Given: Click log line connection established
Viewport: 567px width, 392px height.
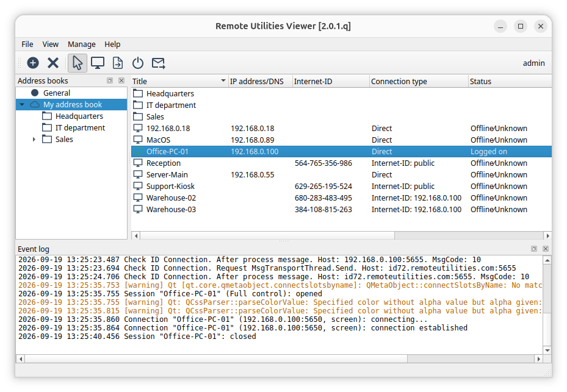Looking at the screenshot, I should 243,328.
